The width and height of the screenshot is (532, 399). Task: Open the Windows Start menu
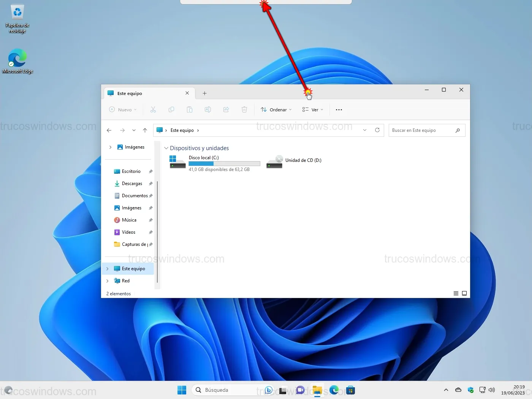click(x=182, y=390)
